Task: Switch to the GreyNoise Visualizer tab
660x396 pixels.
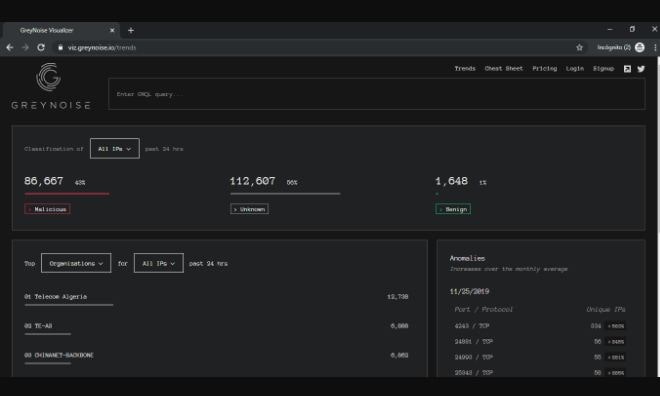Action: [x=61, y=30]
